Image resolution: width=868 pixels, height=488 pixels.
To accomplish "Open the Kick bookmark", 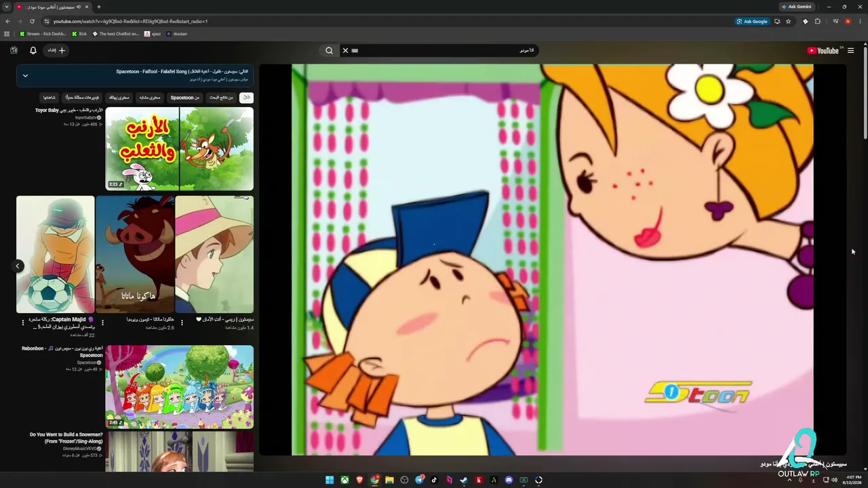I will [x=79, y=33].
